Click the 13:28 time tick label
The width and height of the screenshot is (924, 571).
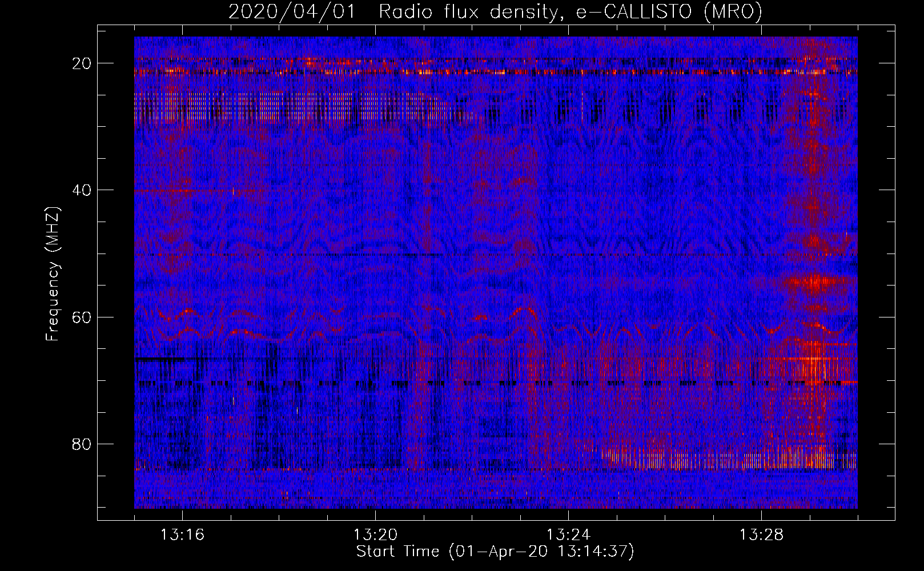click(761, 535)
